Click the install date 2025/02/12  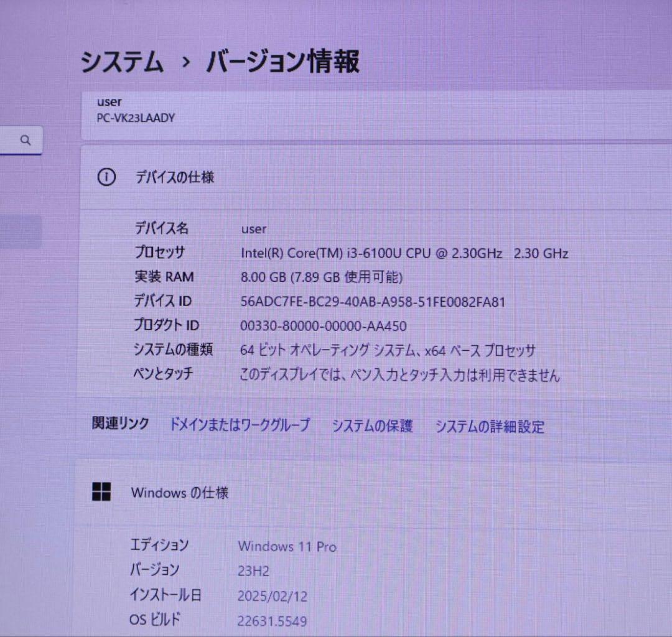click(x=273, y=596)
